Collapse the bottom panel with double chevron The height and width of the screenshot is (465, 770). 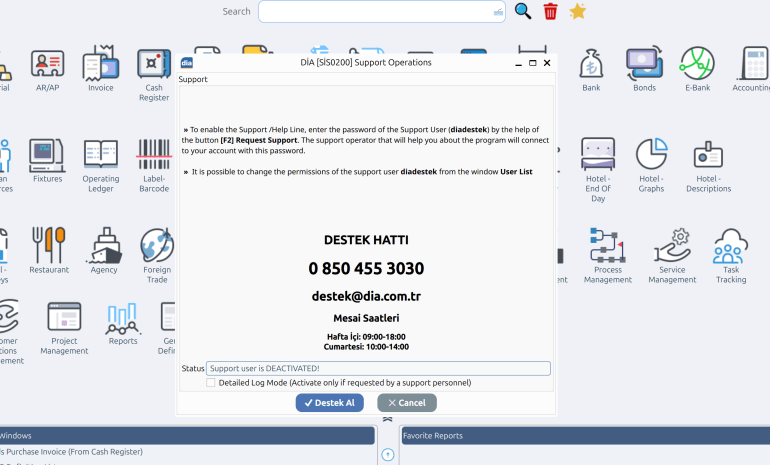[387, 419]
